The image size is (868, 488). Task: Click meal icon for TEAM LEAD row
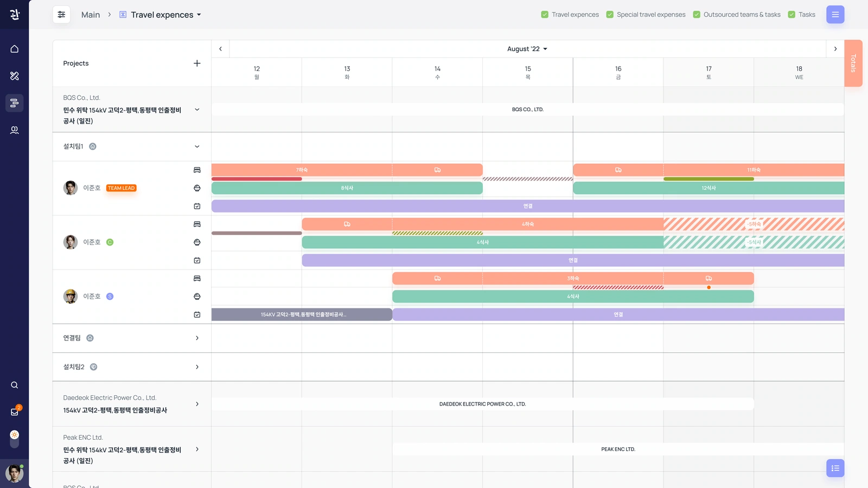pyautogui.click(x=197, y=188)
